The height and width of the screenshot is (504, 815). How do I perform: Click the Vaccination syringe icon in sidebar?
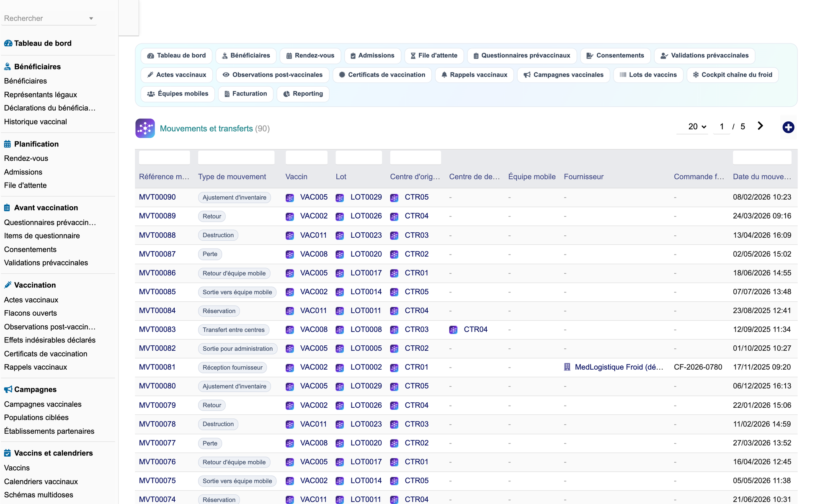(x=8, y=285)
